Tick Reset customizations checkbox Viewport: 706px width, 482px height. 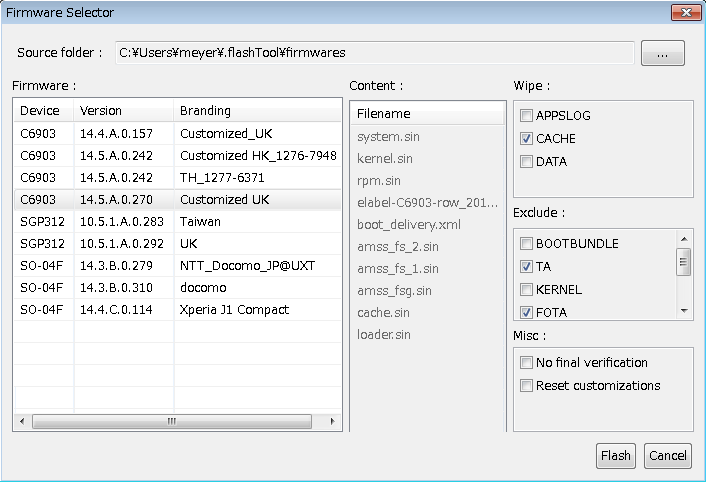tap(526, 385)
